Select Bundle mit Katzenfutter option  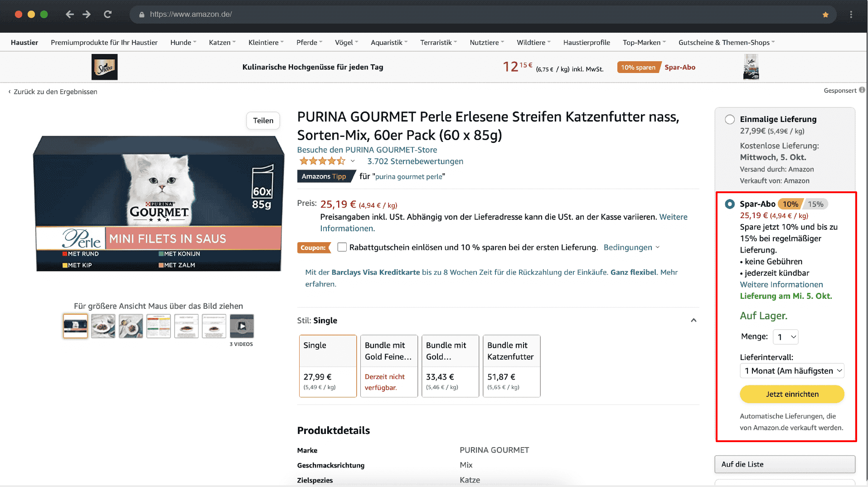pyautogui.click(x=511, y=366)
